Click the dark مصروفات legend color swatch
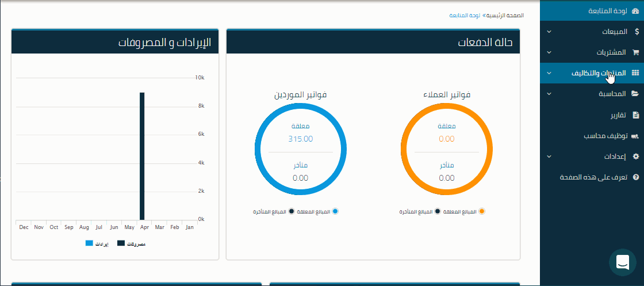 pyautogui.click(x=121, y=243)
